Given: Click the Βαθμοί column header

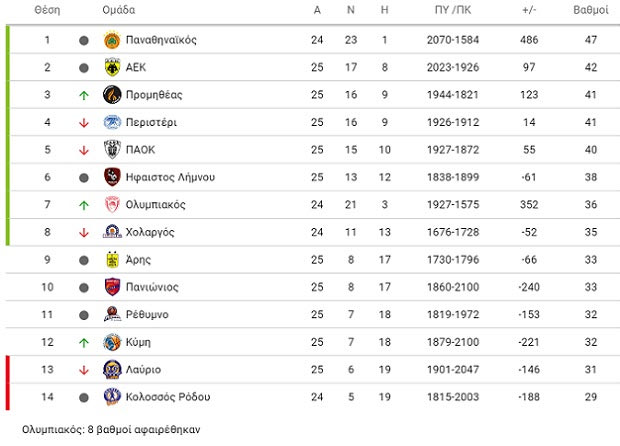Looking at the screenshot, I should click(x=591, y=10).
